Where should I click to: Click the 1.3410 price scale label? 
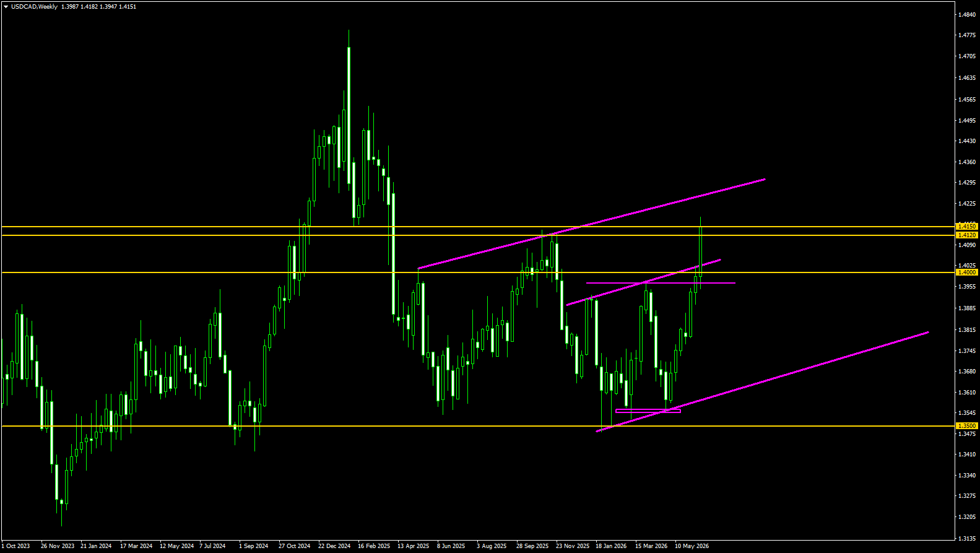tap(967, 455)
